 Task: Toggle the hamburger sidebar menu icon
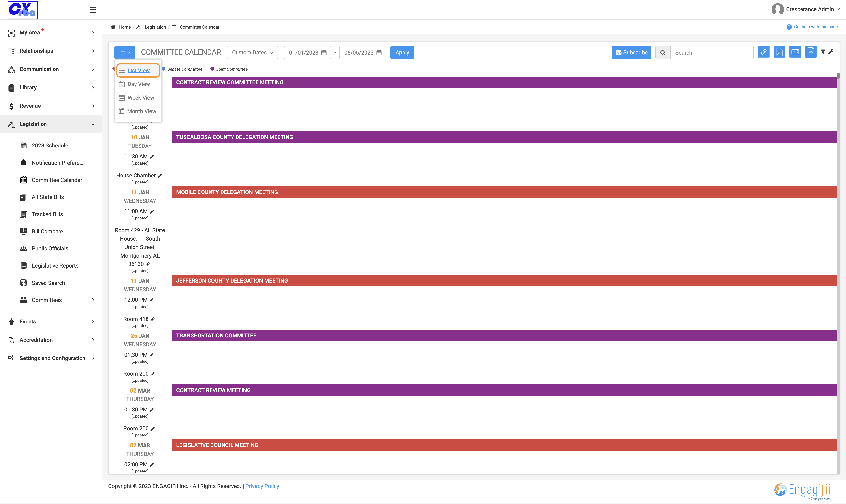pos(93,10)
